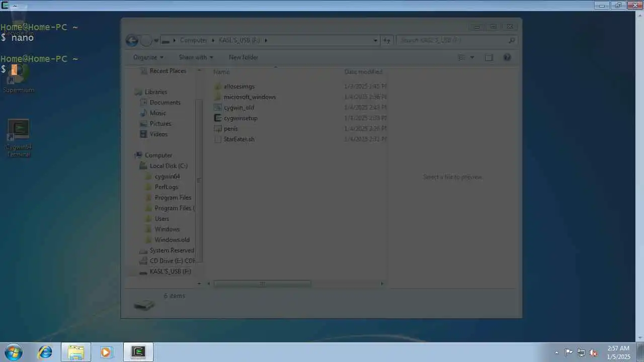Open Videos library
The height and width of the screenshot is (362, 644).
[158, 134]
